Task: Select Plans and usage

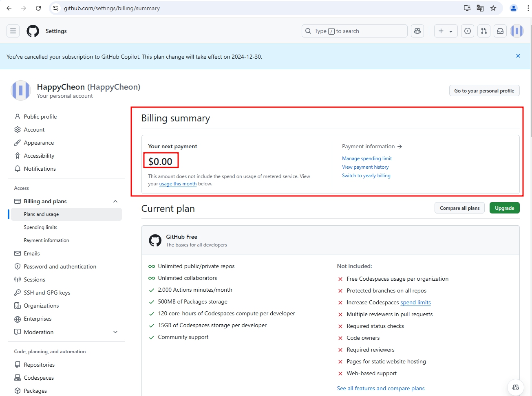Action: (66, 214)
